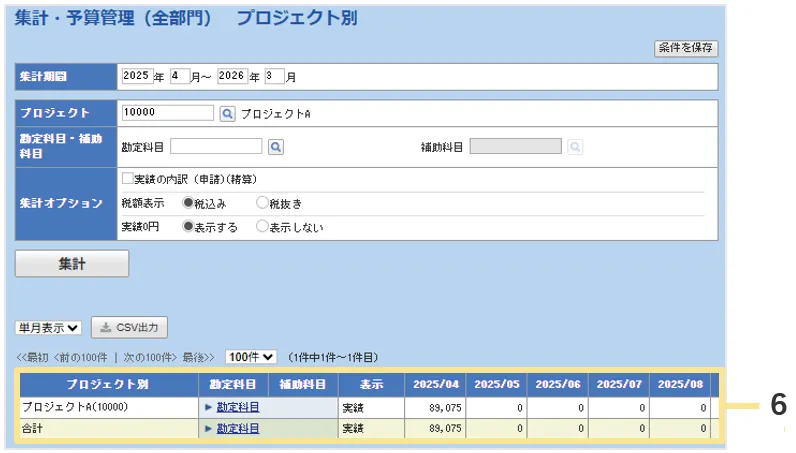Image resolution: width=796 pixels, height=453 pixels.
Task: Open 勘定科目 link in プロジェクトA row
Action: [x=238, y=407]
